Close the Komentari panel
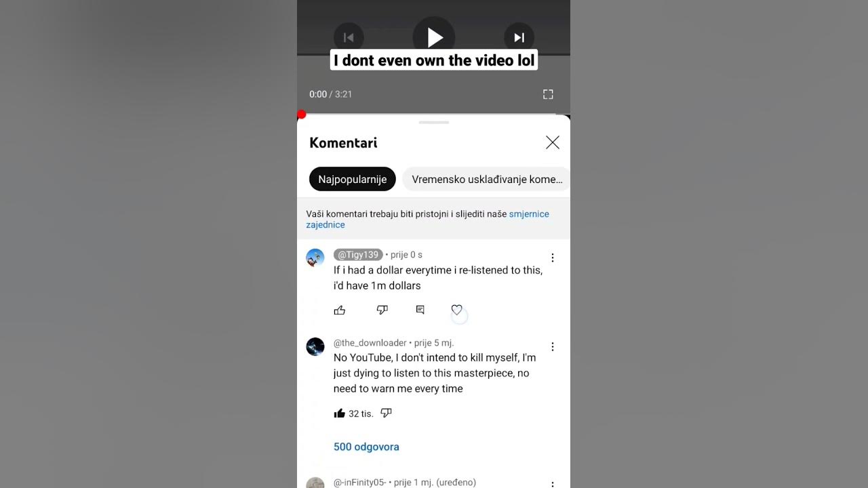Image resolution: width=868 pixels, height=488 pixels. (553, 142)
